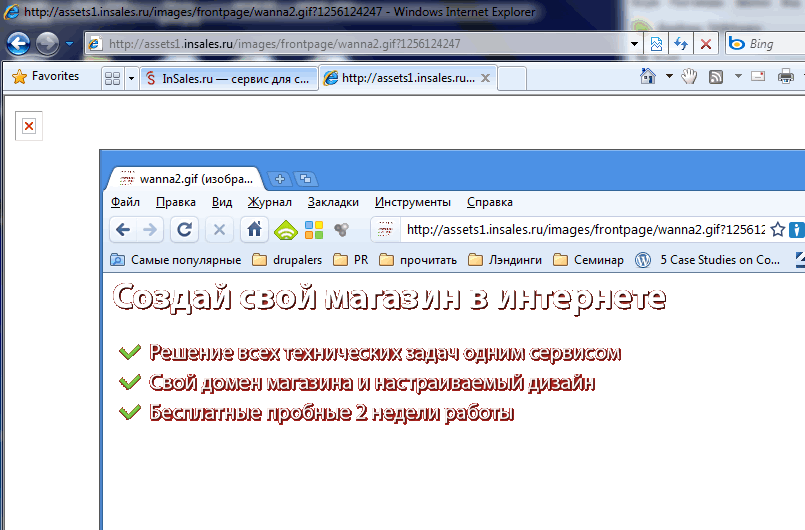Open the Файл menu

pos(125,202)
